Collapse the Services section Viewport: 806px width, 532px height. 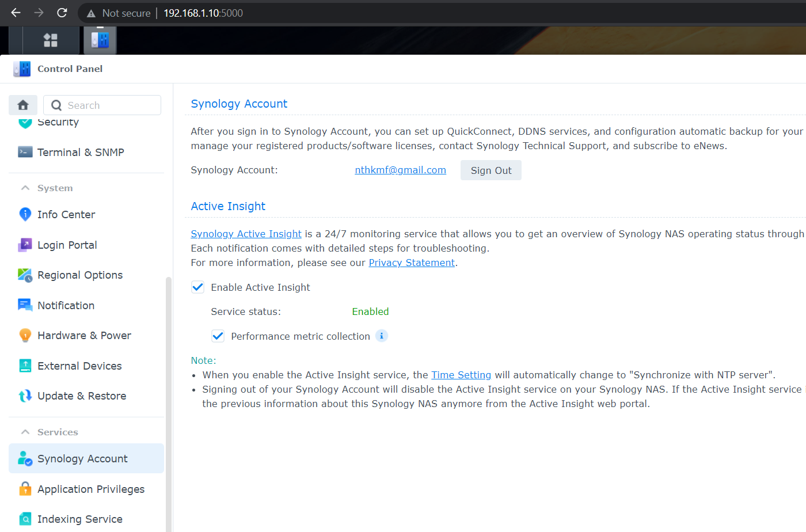pyautogui.click(x=25, y=432)
